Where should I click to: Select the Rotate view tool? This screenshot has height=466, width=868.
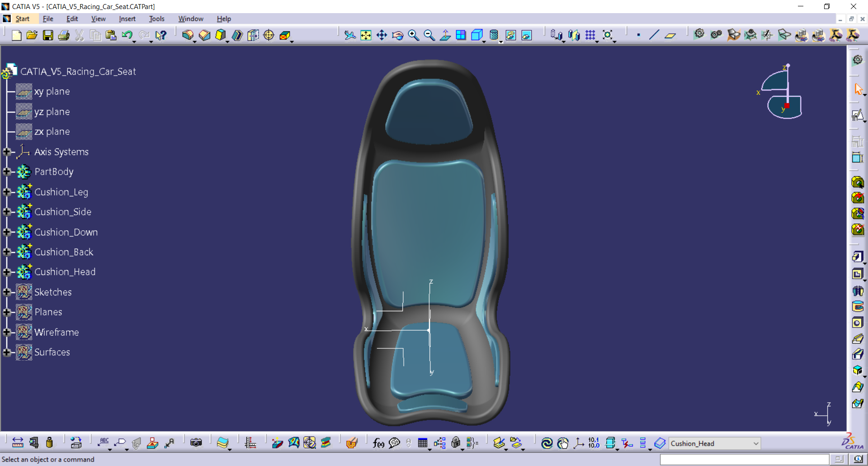click(398, 35)
